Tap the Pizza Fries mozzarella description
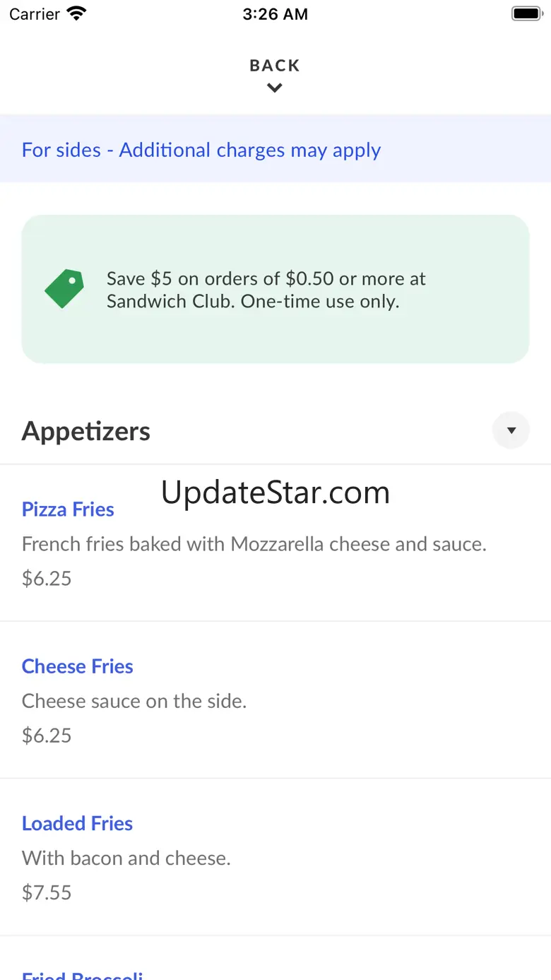The height and width of the screenshot is (980, 551). click(x=254, y=544)
